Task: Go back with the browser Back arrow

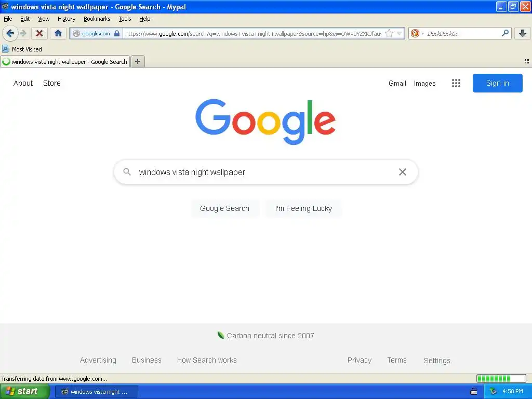Action: point(10,33)
